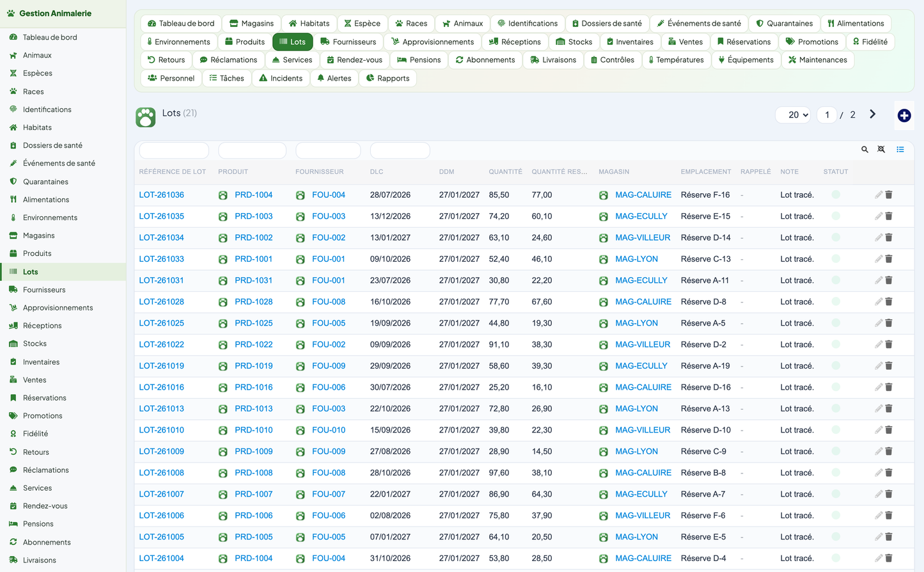Delete LOT-261035 with its trash icon
The image size is (924, 572).
click(x=889, y=216)
